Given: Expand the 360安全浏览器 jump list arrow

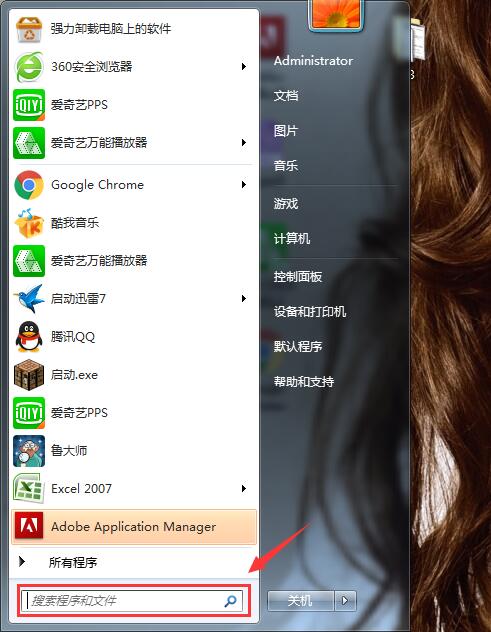Looking at the screenshot, I should point(243,67).
